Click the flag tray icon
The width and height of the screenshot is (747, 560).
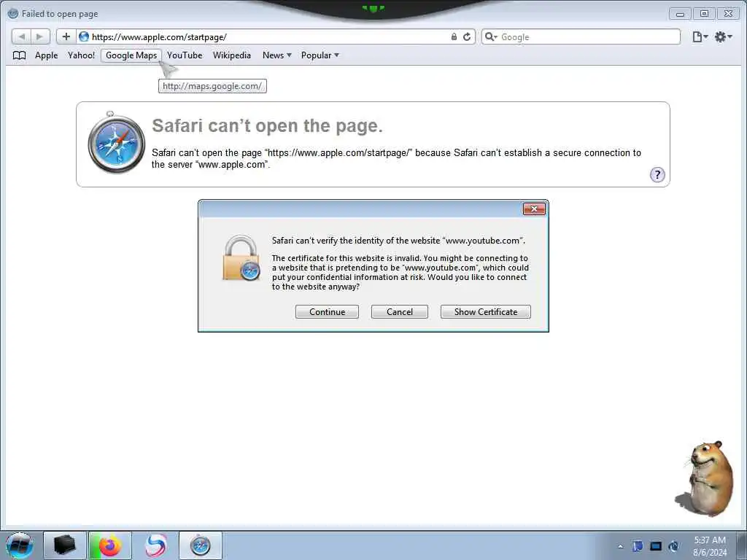click(638, 546)
